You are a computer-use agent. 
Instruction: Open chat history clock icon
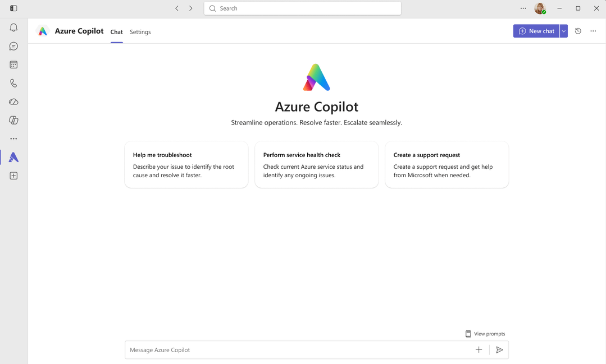click(578, 31)
